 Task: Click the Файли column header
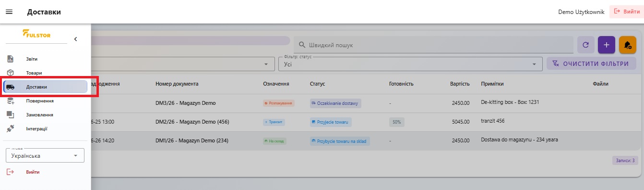point(600,84)
